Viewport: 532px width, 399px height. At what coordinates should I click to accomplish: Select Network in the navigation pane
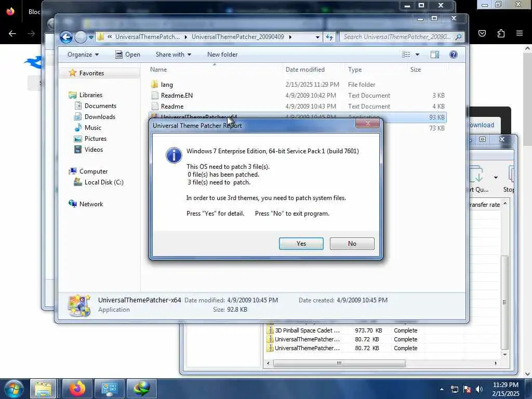tap(91, 204)
